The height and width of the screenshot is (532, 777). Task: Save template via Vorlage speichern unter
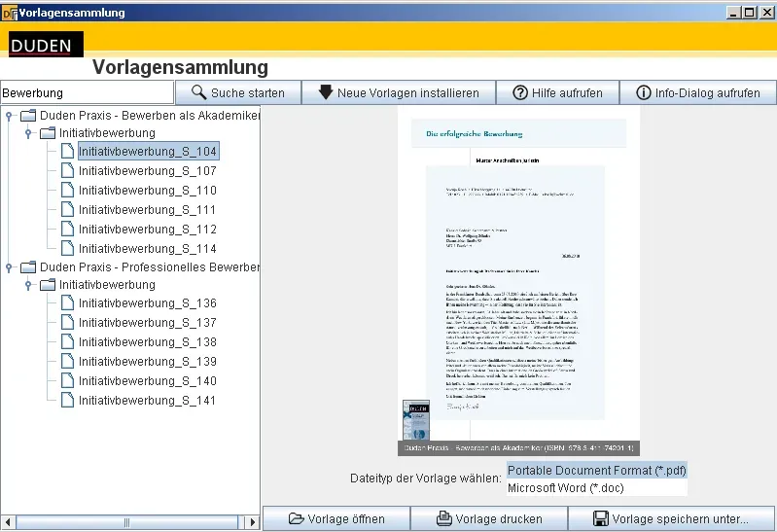pos(671,518)
